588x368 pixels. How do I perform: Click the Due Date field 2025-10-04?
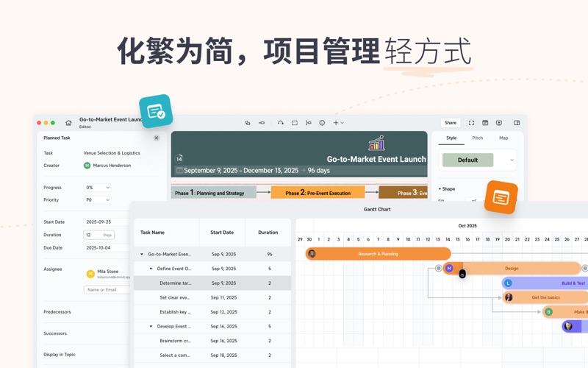[106, 248]
